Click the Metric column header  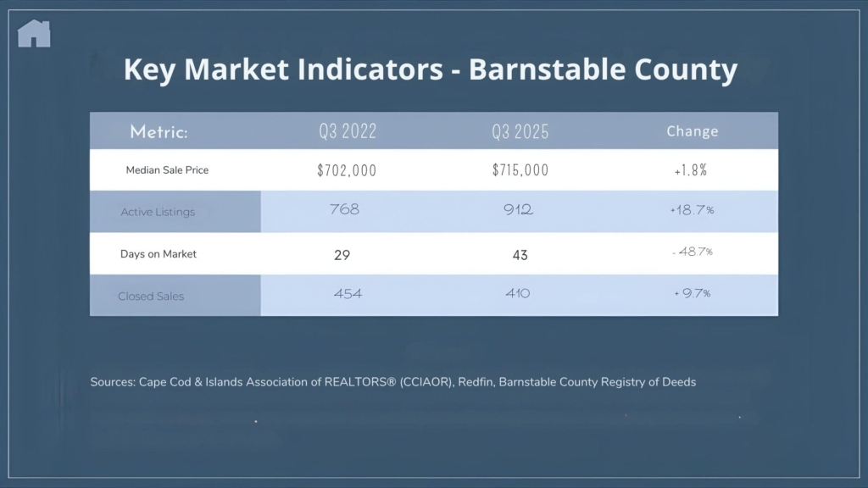(x=159, y=132)
